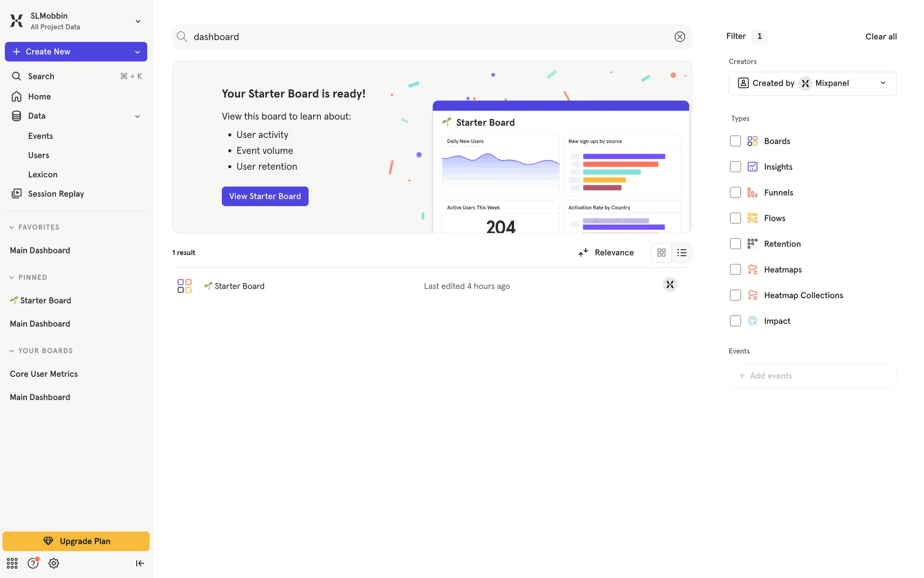The width and height of the screenshot is (924, 578).
Task: Collapse the Favorites section
Action: coord(12,227)
